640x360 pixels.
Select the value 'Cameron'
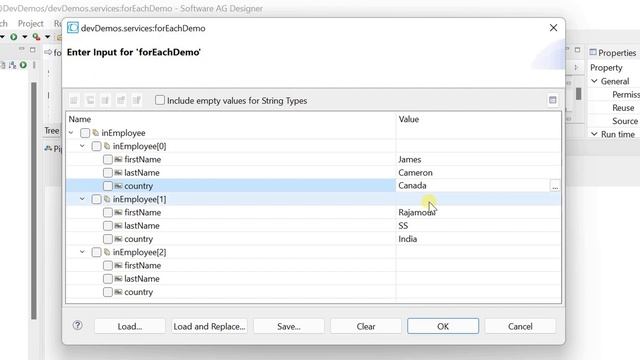click(x=416, y=173)
